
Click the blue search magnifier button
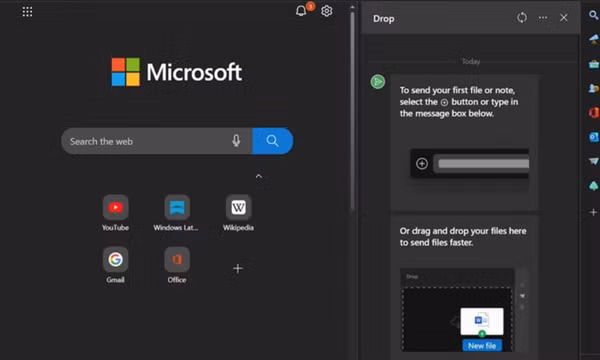[x=272, y=141]
